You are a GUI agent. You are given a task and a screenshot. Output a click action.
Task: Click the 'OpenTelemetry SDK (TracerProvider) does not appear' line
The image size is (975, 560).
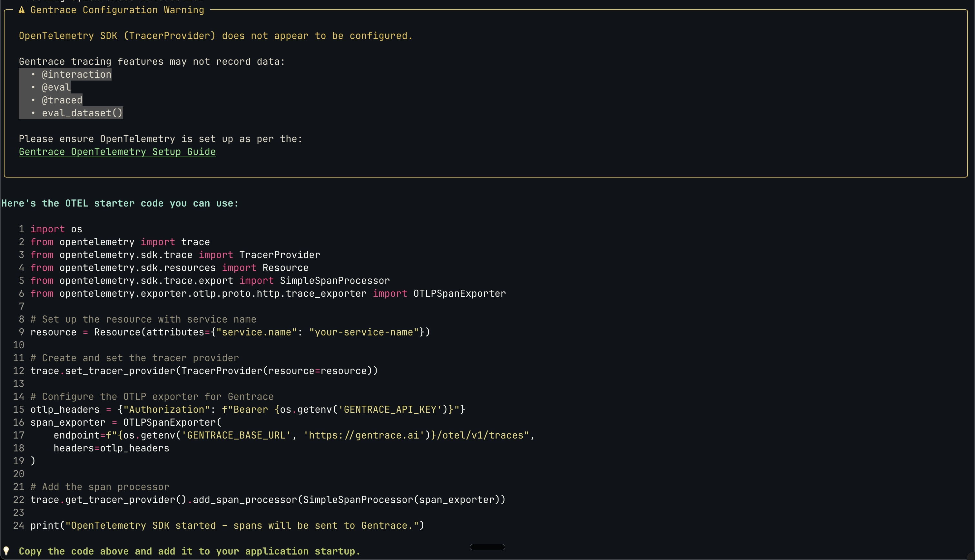pyautogui.click(x=215, y=36)
